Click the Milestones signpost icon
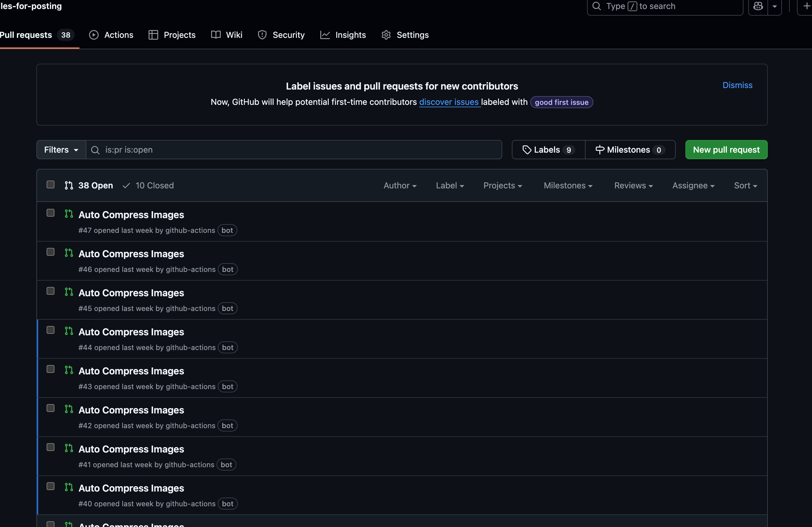Image resolution: width=812 pixels, height=527 pixels. pos(600,150)
